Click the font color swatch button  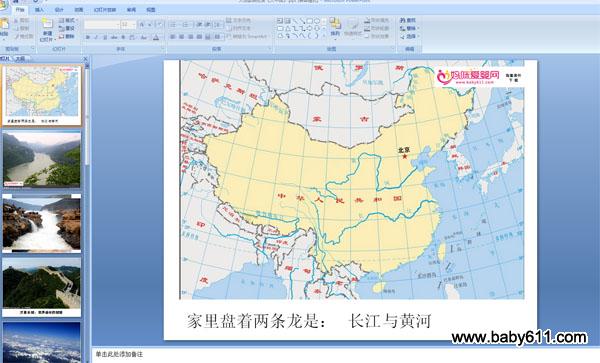pyautogui.click(x=156, y=37)
